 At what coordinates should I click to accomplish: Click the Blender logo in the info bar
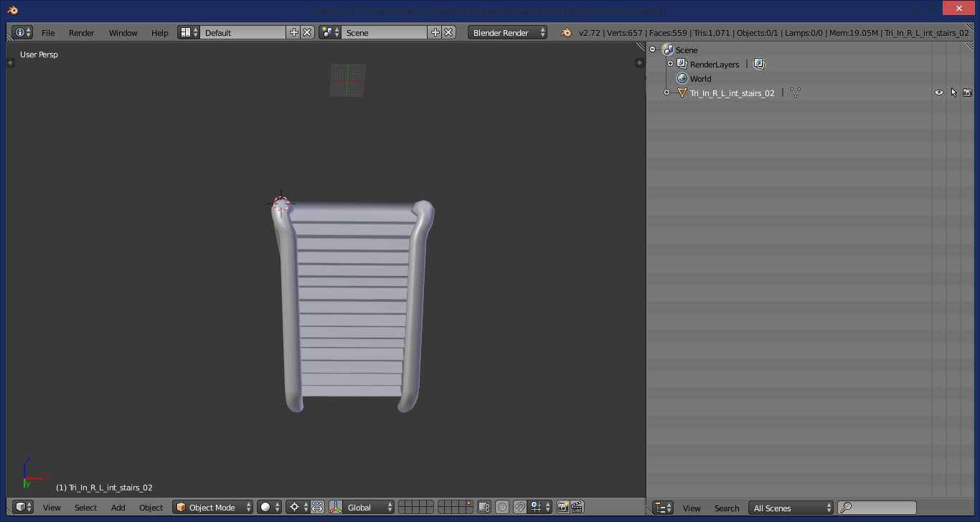click(566, 32)
